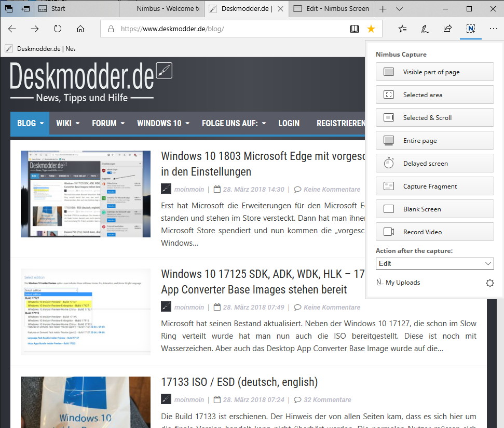
Task: Open Keine Kommentare on 17125 SDK article
Action: (332, 307)
